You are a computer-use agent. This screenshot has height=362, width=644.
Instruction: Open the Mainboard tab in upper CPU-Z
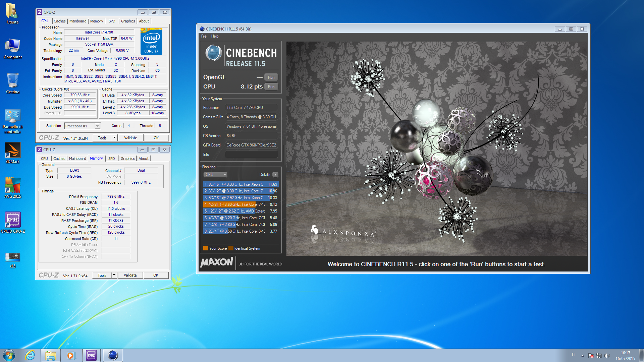[78, 21]
